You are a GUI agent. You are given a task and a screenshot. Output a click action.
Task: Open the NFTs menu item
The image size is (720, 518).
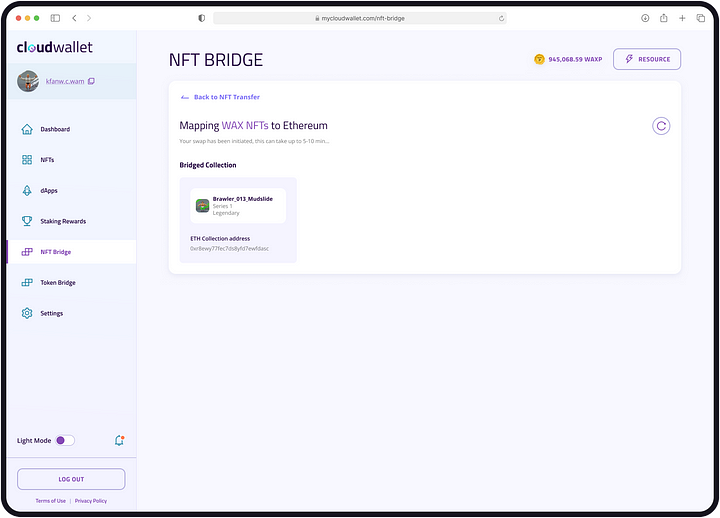(x=72, y=160)
